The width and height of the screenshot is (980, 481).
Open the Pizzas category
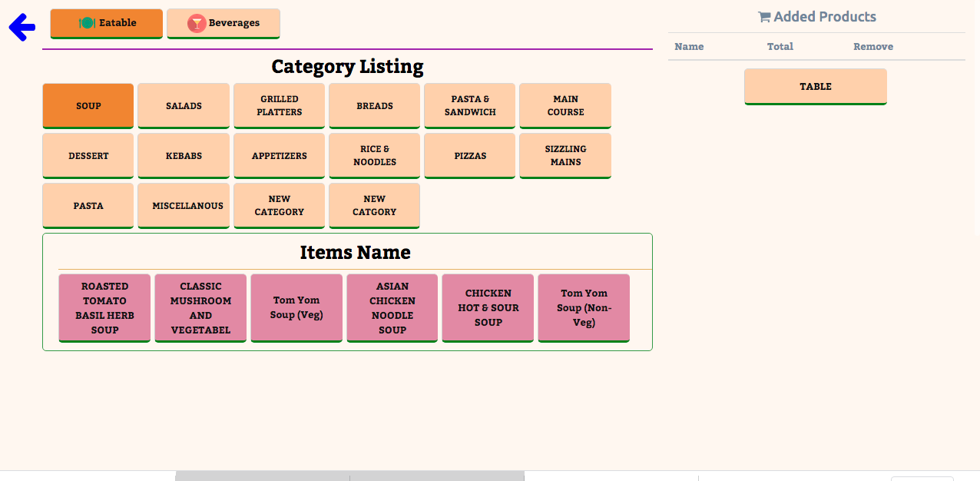[x=470, y=156]
